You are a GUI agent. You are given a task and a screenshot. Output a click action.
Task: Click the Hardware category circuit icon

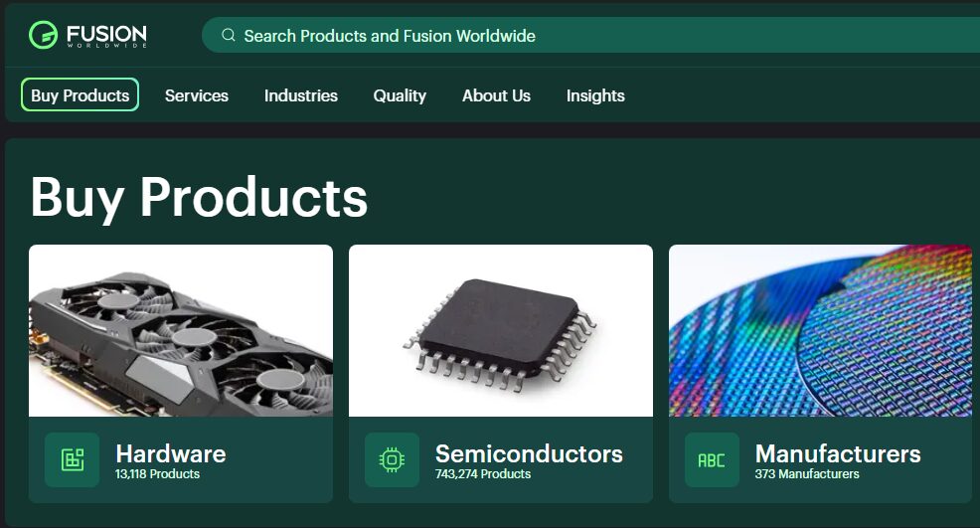coord(72,459)
